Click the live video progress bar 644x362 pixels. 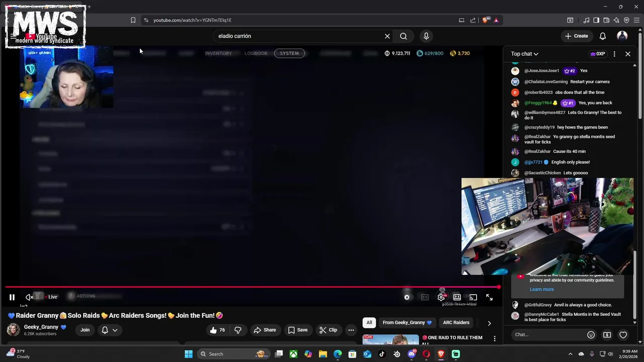click(252, 287)
